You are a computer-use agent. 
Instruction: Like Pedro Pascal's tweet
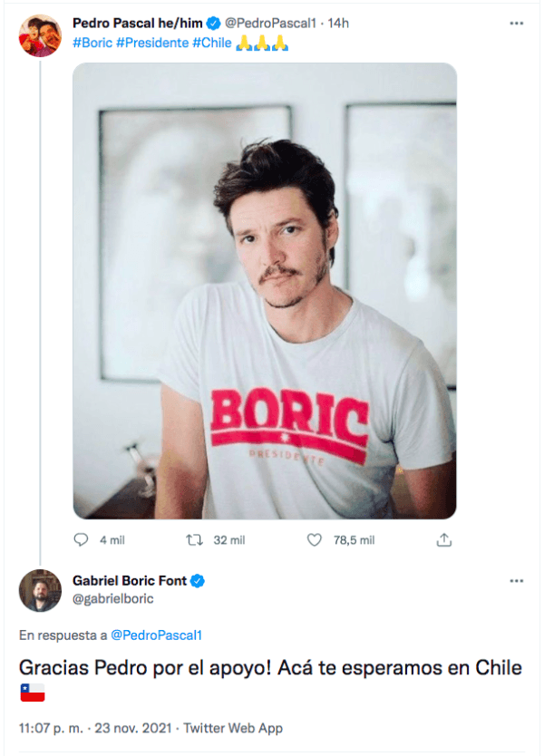(315, 539)
